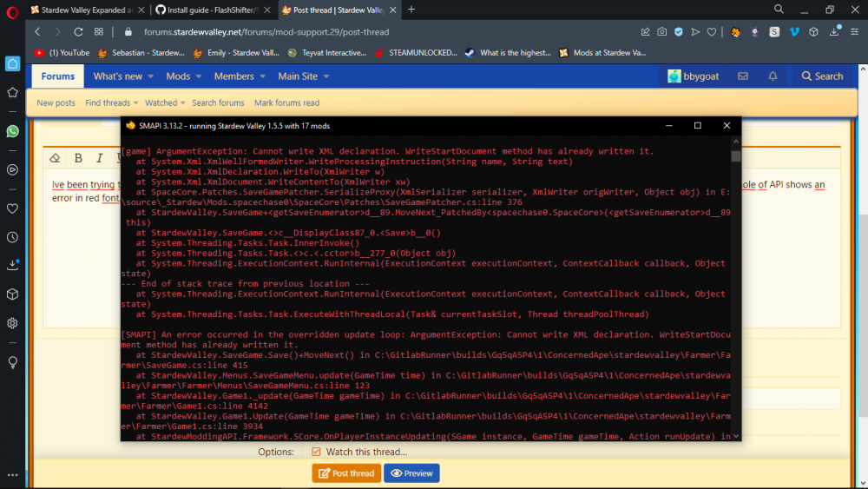Viewport: 868px width, 489px height.
Task: Open extensions cube icon in sidebar
Action: pos(12,294)
